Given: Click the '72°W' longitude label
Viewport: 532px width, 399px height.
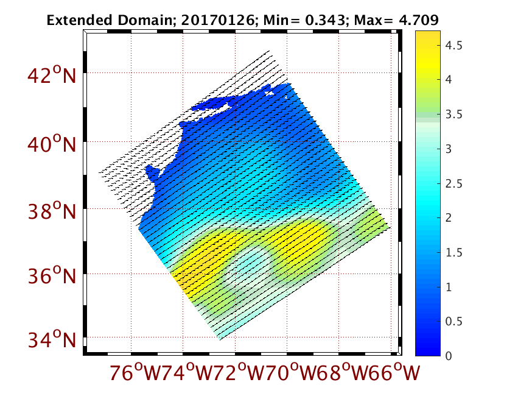Looking at the screenshot, I should click(240, 372).
